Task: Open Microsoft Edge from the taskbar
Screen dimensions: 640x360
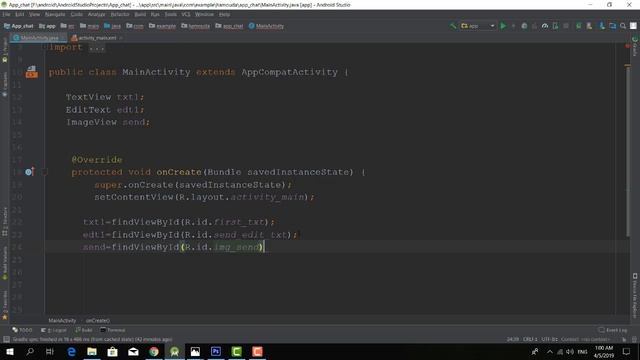Action: pyautogui.click(x=71, y=351)
